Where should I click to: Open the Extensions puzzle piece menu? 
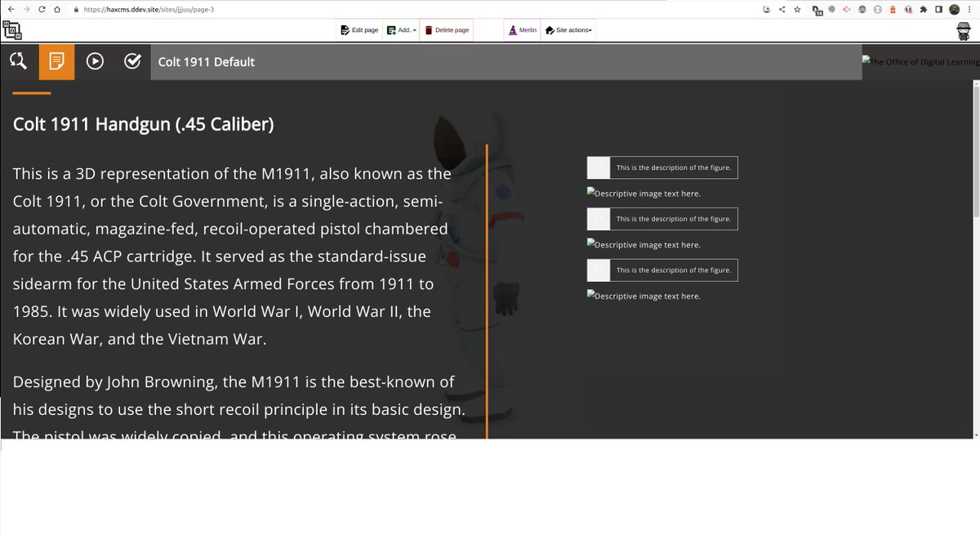click(x=924, y=10)
